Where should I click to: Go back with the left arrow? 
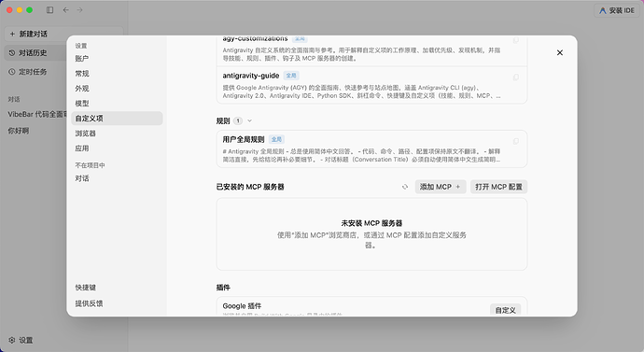coord(65,10)
